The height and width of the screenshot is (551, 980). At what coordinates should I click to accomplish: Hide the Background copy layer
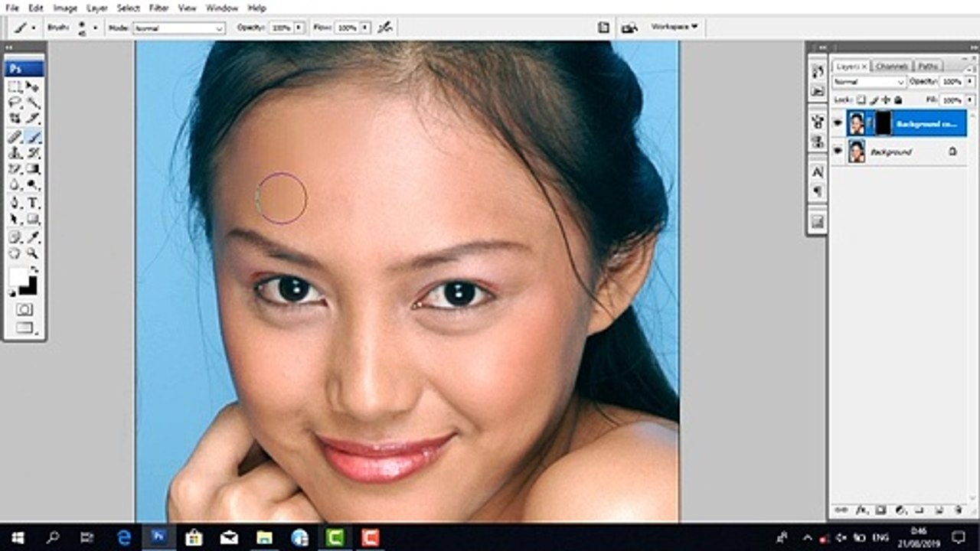tap(838, 123)
